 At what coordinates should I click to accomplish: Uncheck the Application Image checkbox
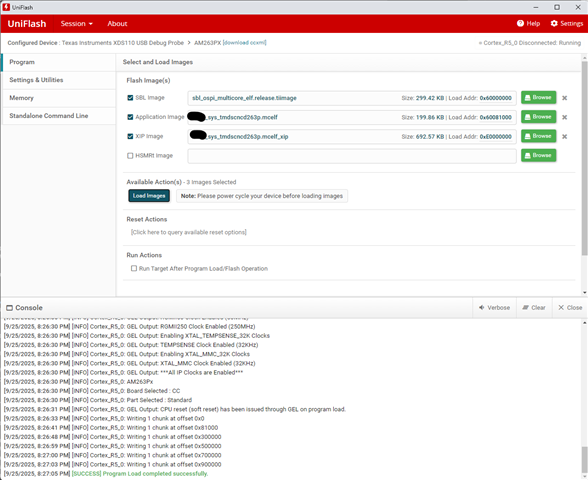[x=130, y=117]
